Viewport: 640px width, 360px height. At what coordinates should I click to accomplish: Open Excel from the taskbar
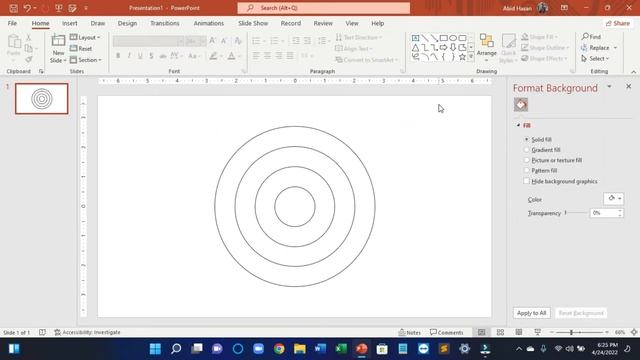[x=341, y=349]
